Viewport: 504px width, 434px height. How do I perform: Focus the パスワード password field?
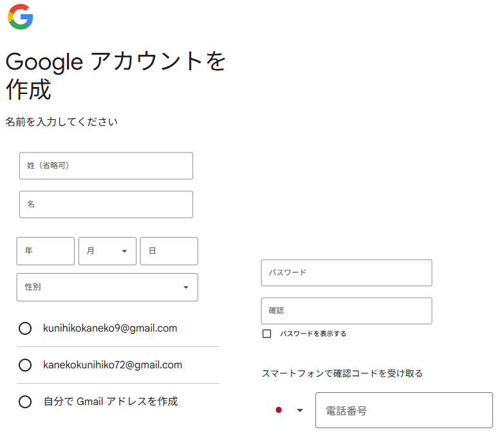pos(346,273)
